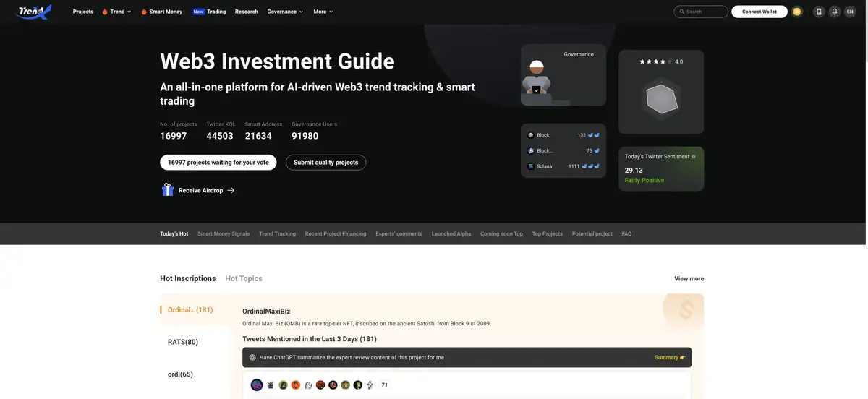The height and width of the screenshot is (399, 868).
Task: Click the gold coin icon
Action: (x=797, y=12)
